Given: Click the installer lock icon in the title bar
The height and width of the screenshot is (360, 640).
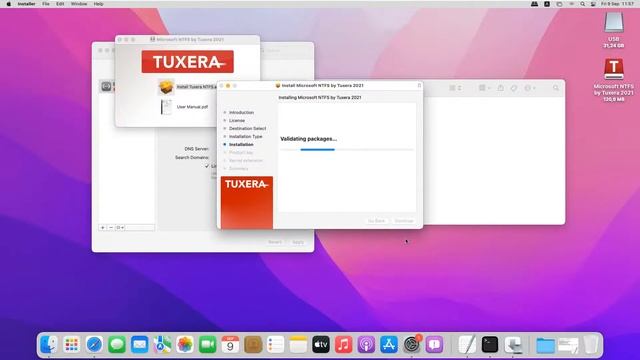Looking at the screenshot, I should (419, 85).
